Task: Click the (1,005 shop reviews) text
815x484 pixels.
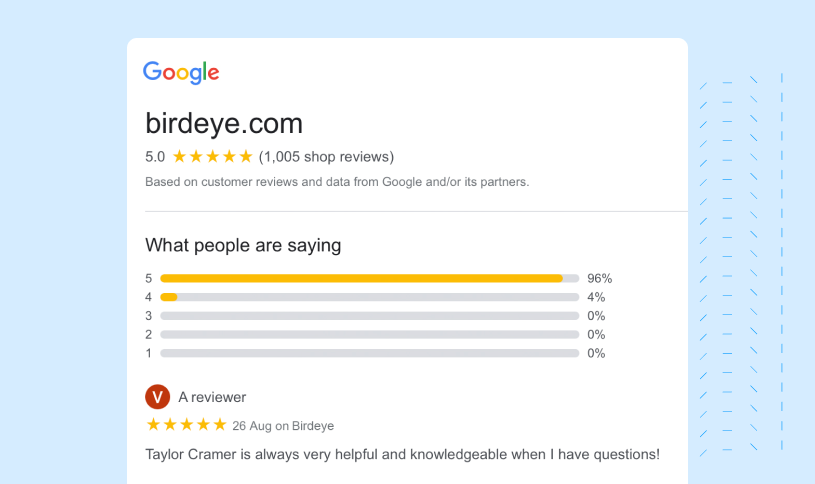Action: (326, 157)
